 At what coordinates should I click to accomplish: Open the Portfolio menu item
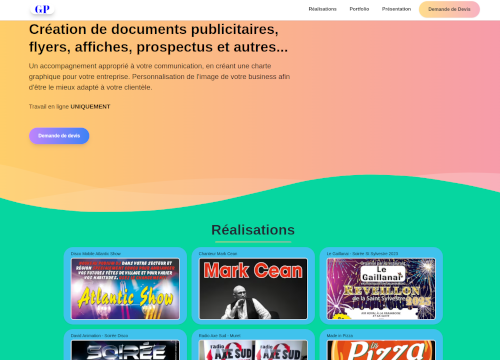coord(359,9)
